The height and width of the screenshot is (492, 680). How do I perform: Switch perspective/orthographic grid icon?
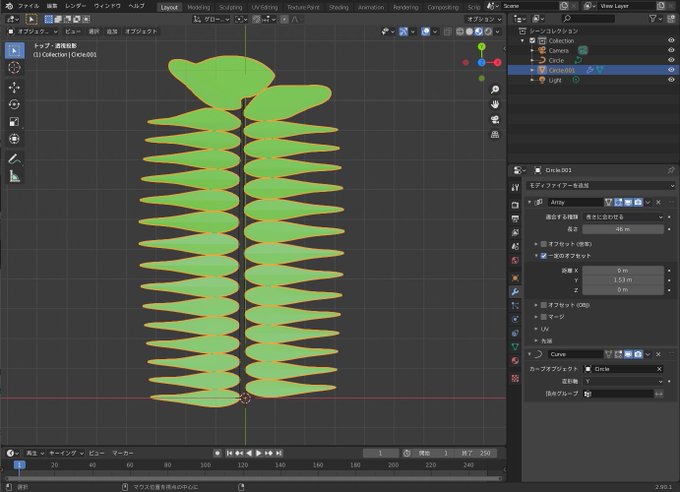(x=495, y=134)
